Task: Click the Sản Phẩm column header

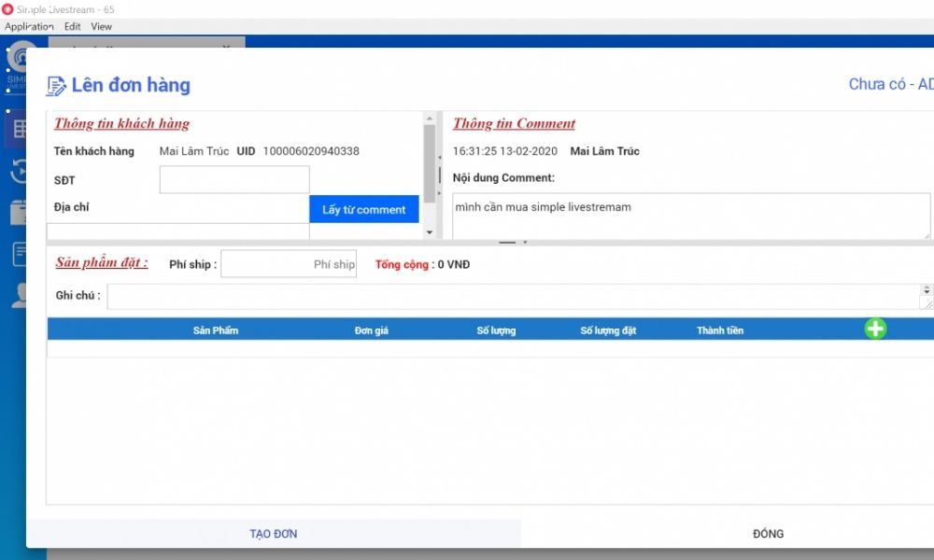Action: tap(216, 330)
